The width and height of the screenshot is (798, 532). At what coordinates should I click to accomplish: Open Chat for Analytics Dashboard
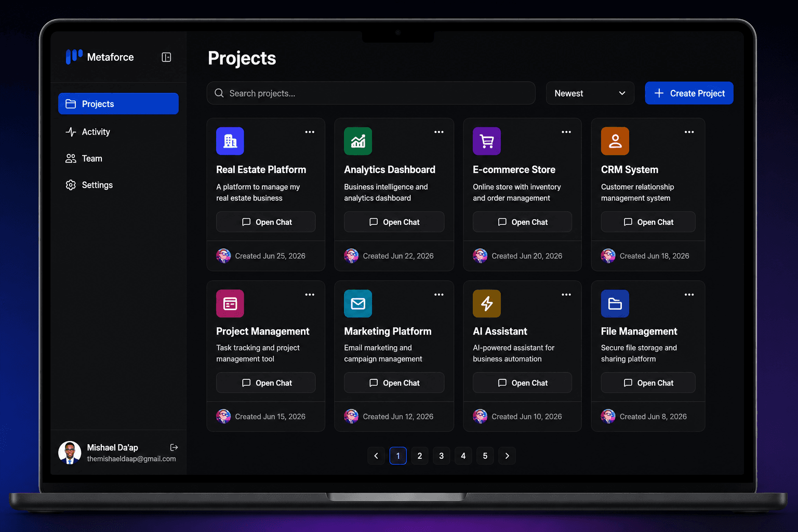click(x=394, y=222)
